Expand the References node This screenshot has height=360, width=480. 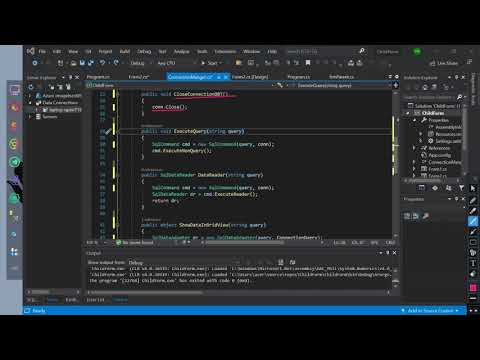(x=414, y=148)
